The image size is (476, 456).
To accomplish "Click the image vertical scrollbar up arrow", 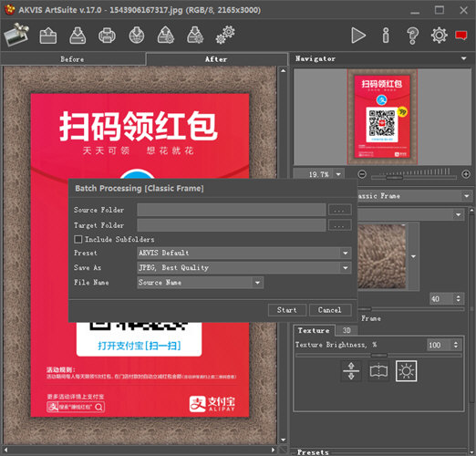I will tap(284, 71).
